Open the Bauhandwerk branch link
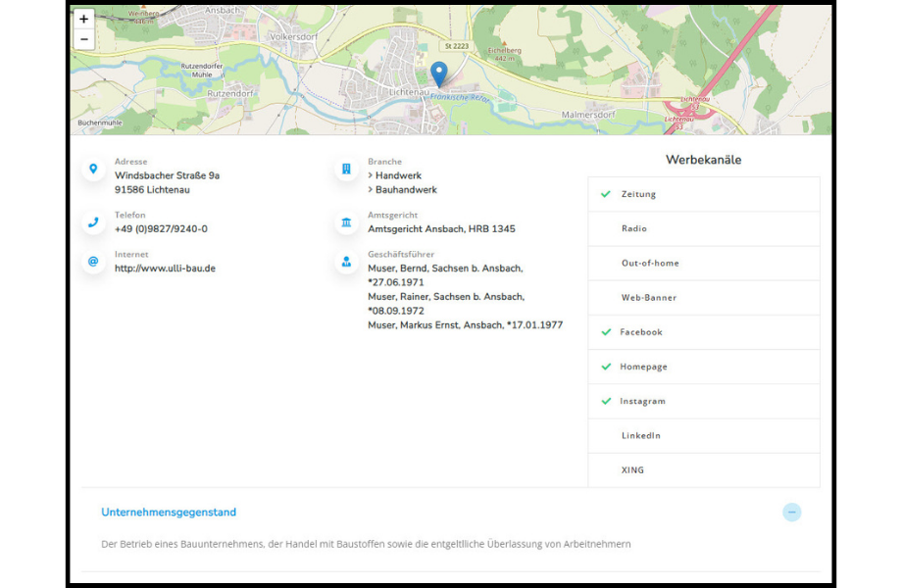 [x=406, y=190]
